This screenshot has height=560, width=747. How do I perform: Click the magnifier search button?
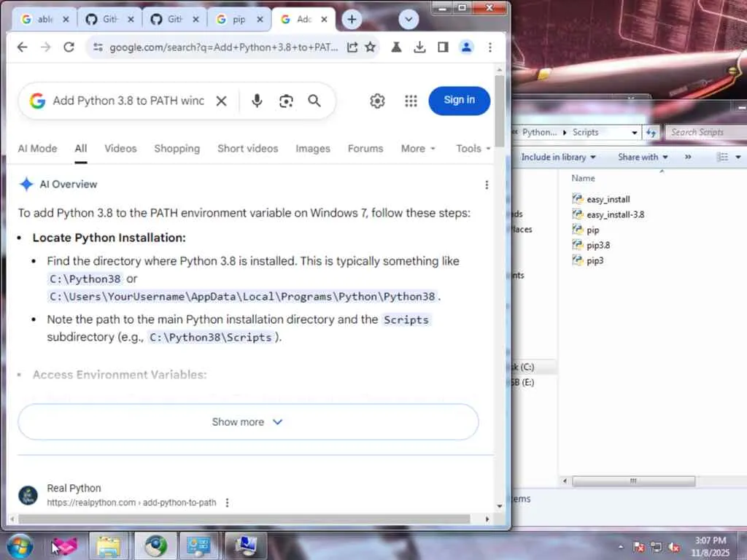314,101
